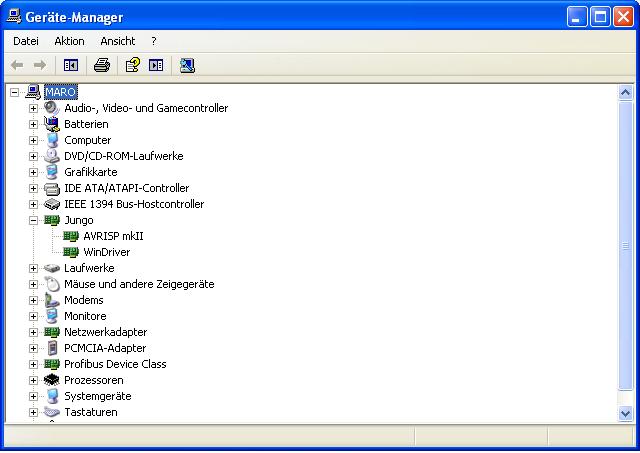Open the Datei menu
Image resolution: width=640 pixels, height=453 pixels.
tap(26, 41)
